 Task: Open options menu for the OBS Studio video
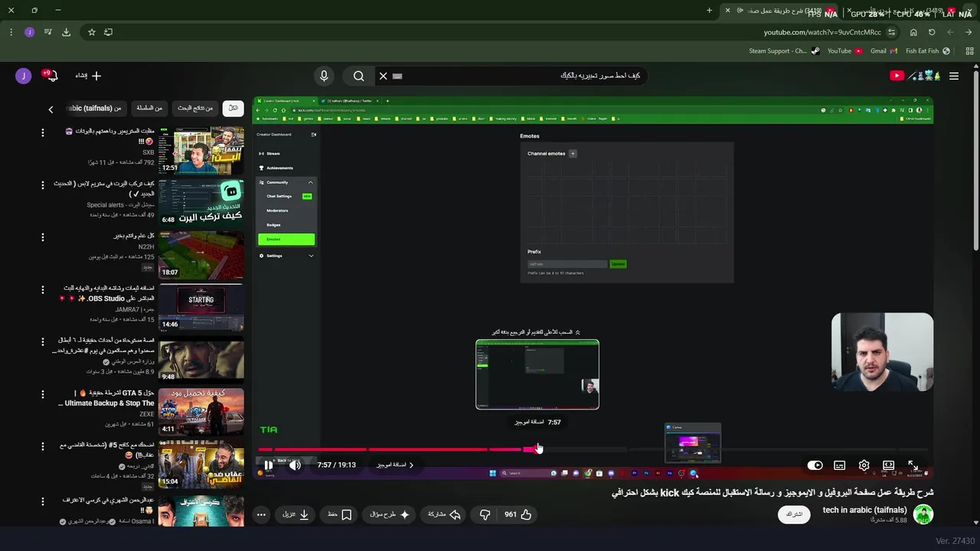[x=43, y=289]
